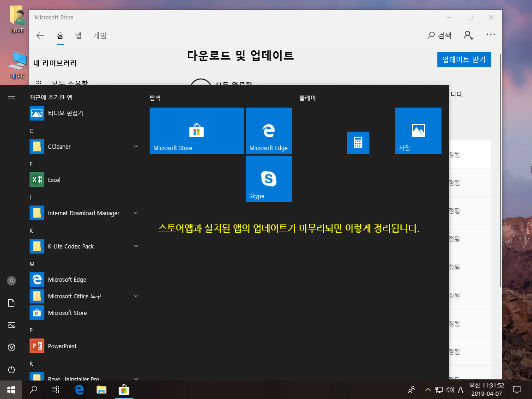Open Pictures icon in Start sidebar
This screenshot has height=399, width=532.
click(x=12, y=325)
